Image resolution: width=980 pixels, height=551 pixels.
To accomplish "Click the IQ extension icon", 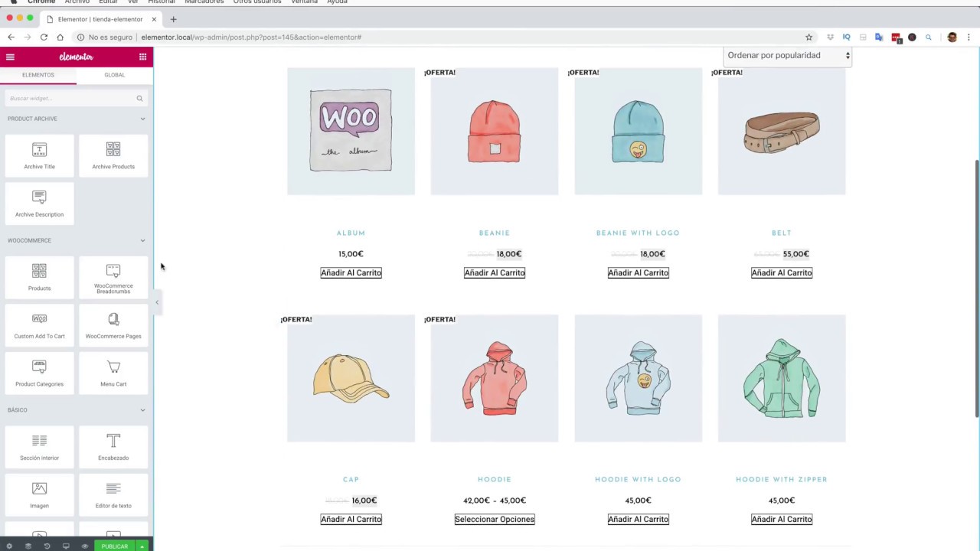I will (846, 37).
